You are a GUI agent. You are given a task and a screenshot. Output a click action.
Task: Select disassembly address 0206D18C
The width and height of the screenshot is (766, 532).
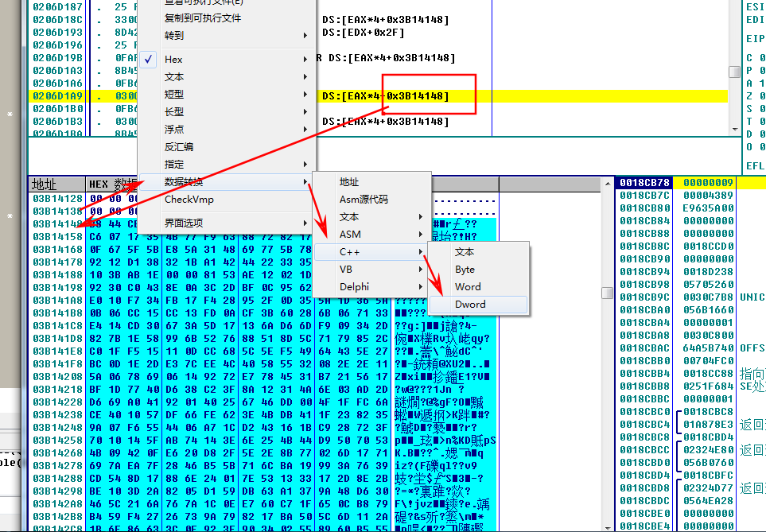coord(57,20)
